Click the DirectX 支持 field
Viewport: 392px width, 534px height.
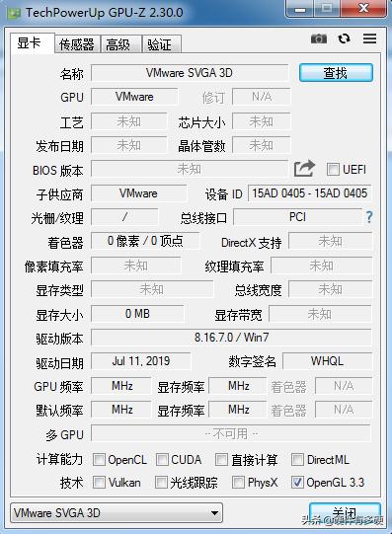[x=331, y=241]
